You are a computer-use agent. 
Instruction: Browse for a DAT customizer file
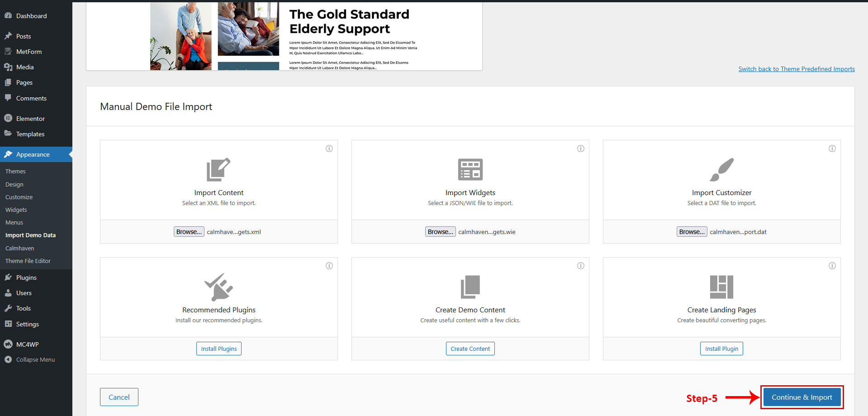pos(692,232)
